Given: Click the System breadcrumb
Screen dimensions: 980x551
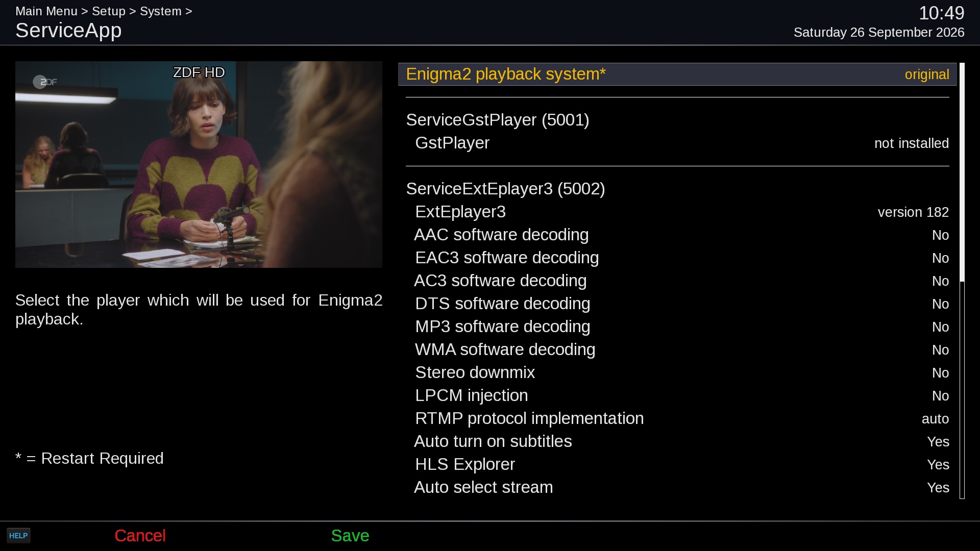Looking at the screenshot, I should click(x=161, y=11).
